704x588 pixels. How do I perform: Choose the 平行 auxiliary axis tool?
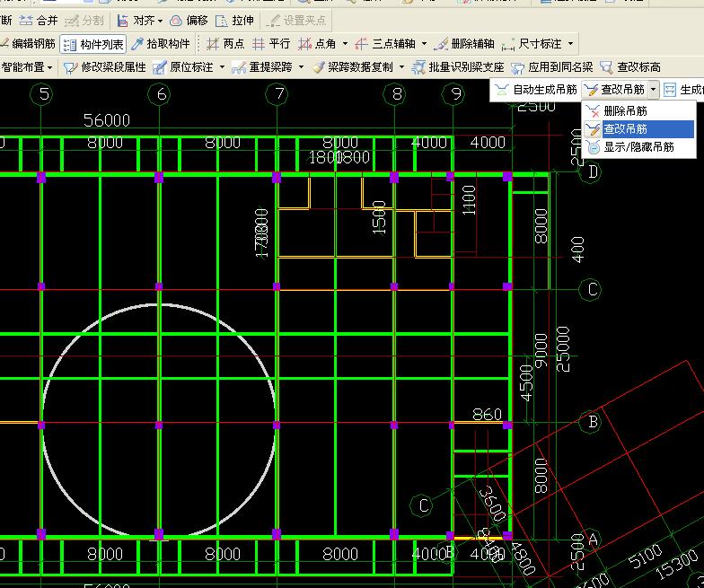click(271, 44)
